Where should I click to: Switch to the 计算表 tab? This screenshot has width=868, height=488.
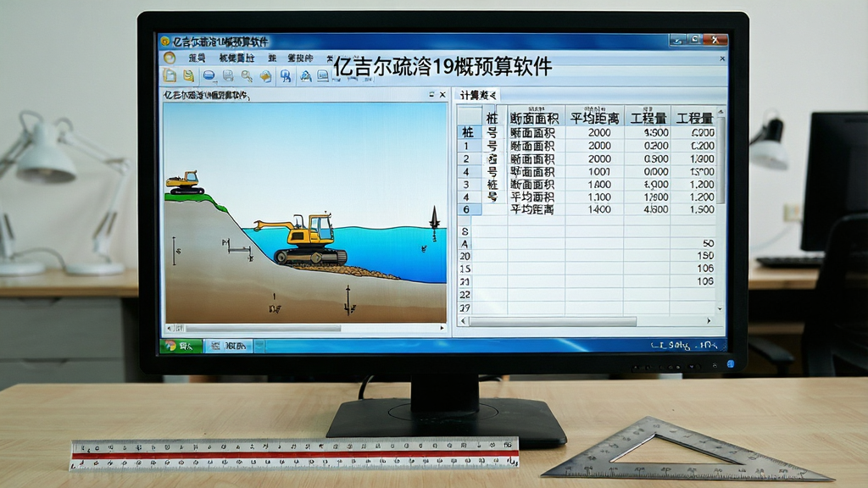click(478, 95)
